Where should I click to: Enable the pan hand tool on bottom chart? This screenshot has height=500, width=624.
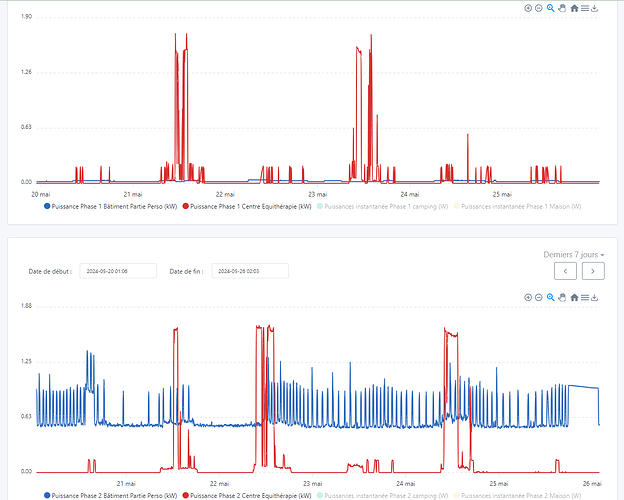(x=562, y=298)
